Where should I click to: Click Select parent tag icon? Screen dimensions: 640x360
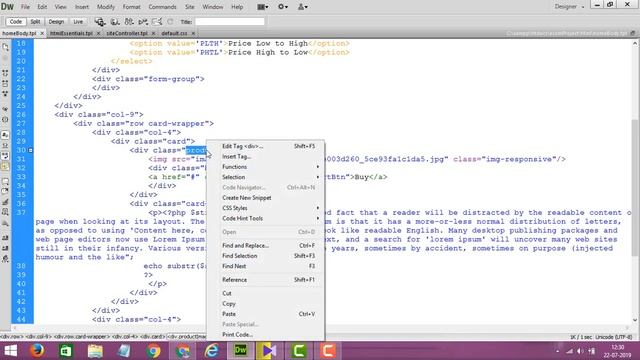point(5,109)
